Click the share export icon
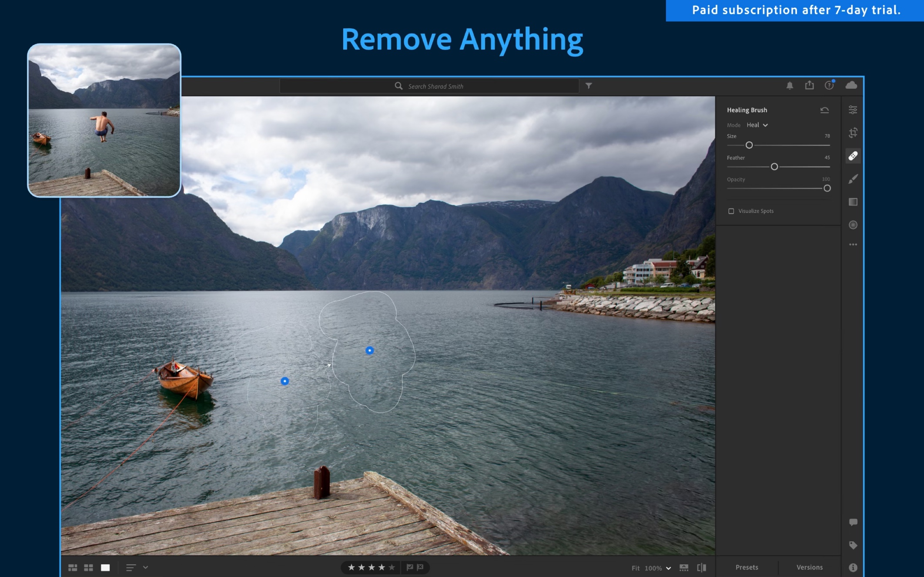 tap(809, 85)
